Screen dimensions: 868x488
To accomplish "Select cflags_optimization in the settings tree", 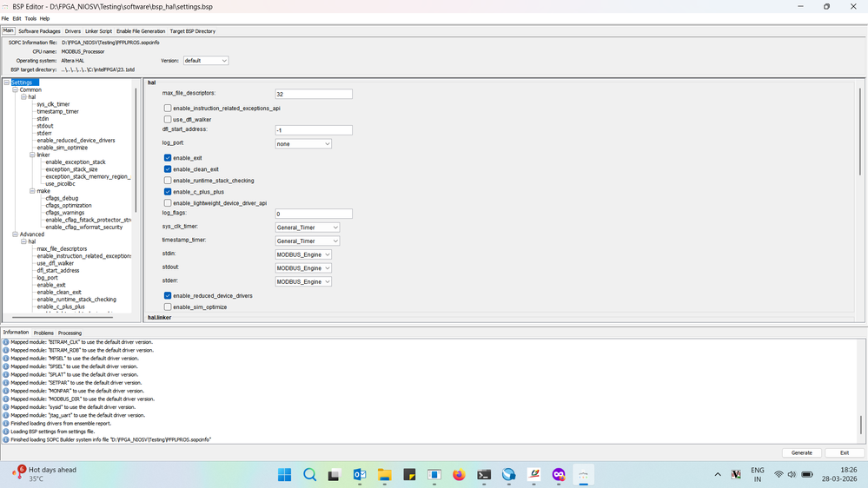I will [x=69, y=205].
